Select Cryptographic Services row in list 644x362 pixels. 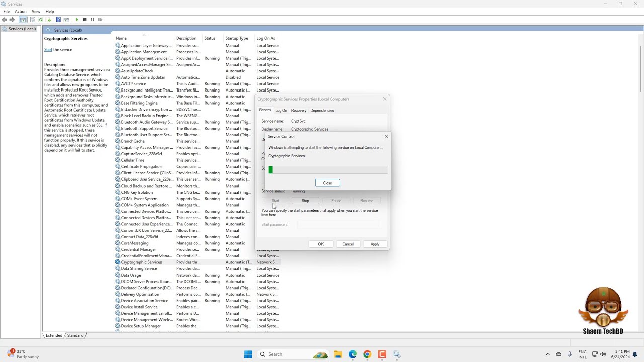(x=197, y=262)
